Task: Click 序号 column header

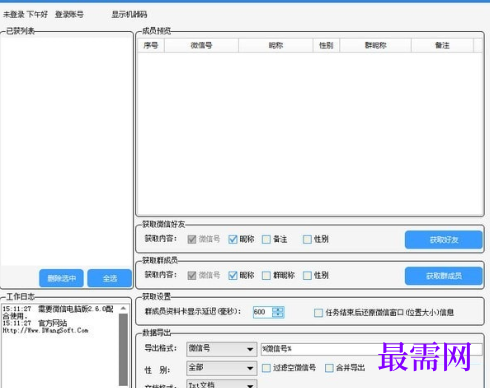Action: (151, 45)
